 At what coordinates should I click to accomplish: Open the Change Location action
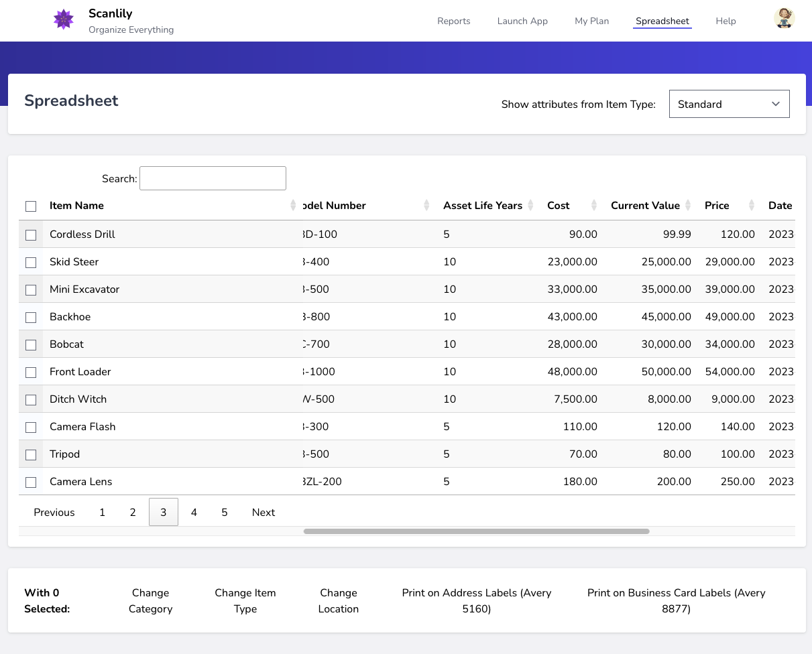coord(339,600)
